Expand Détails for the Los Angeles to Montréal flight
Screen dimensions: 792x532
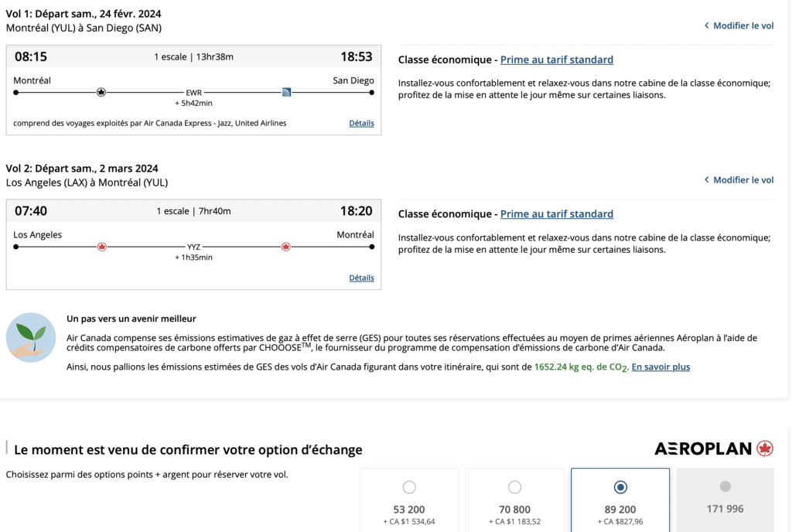tap(361, 278)
